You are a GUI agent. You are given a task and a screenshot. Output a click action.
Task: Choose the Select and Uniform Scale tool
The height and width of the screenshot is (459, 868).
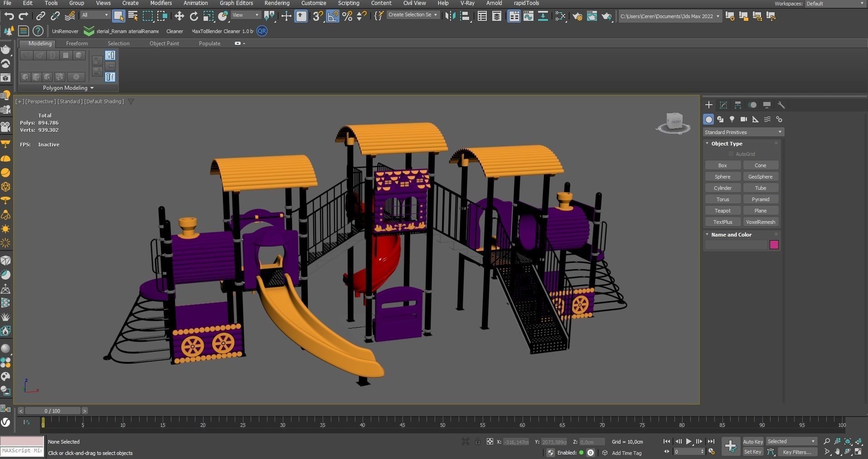(209, 16)
